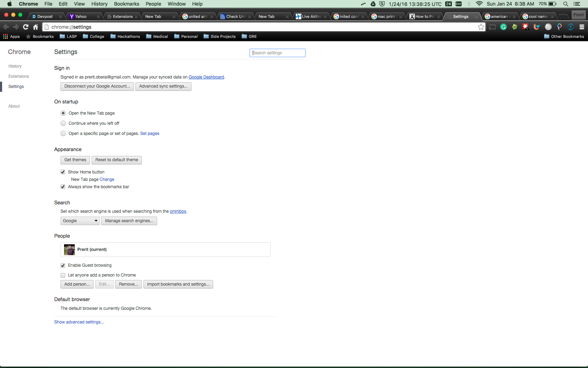Open the Other Bookmarks folder
Screen dimensions: 588x368
coord(564,36)
